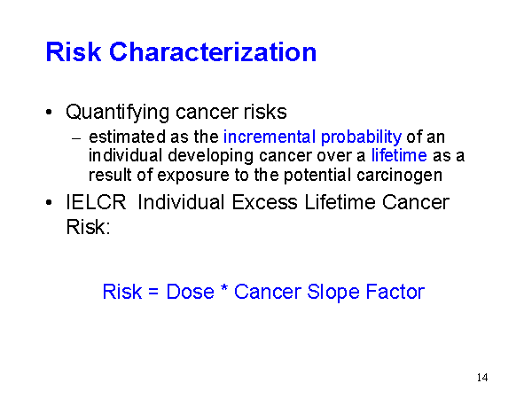
Task: Click "Risk:" ending the IELCR bullet
Action: [x=88, y=226]
